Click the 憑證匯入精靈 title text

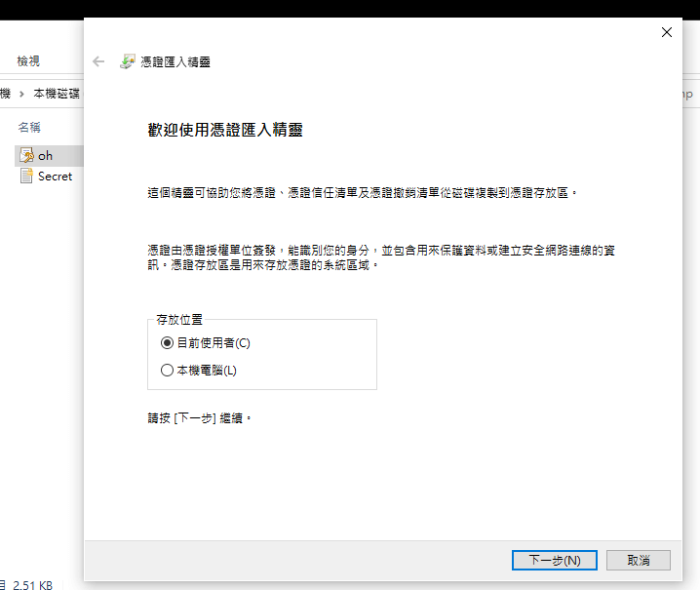pos(175,61)
